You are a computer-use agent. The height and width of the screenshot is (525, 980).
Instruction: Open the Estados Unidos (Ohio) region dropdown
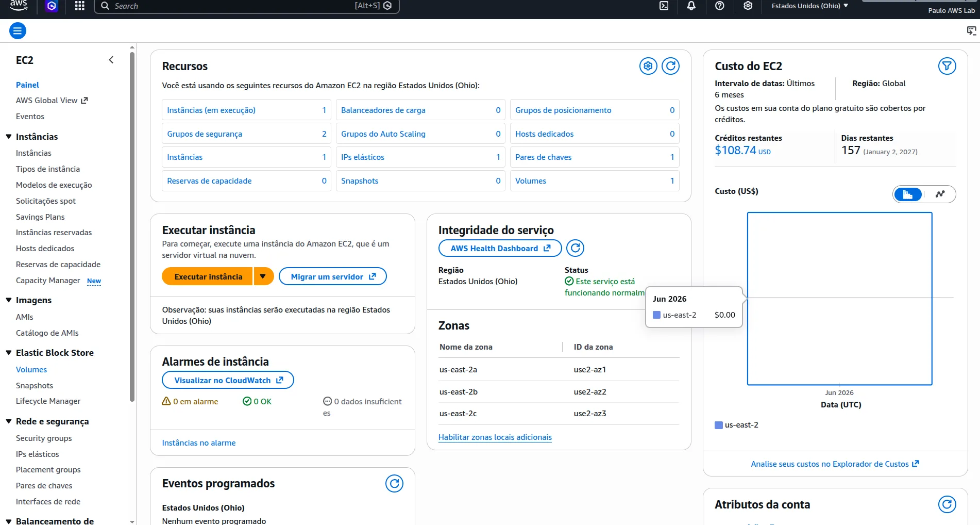click(x=810, y=6)
